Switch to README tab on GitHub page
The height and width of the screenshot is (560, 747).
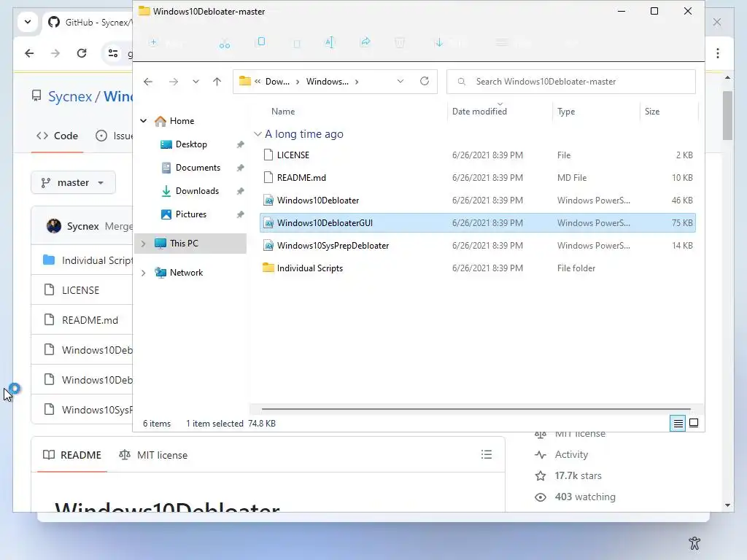(72, 455)
